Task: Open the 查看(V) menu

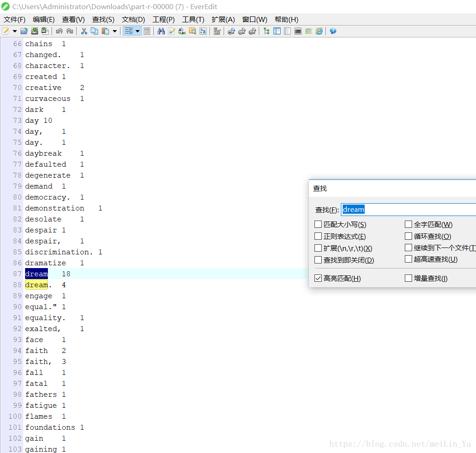Action: [73, 20]
